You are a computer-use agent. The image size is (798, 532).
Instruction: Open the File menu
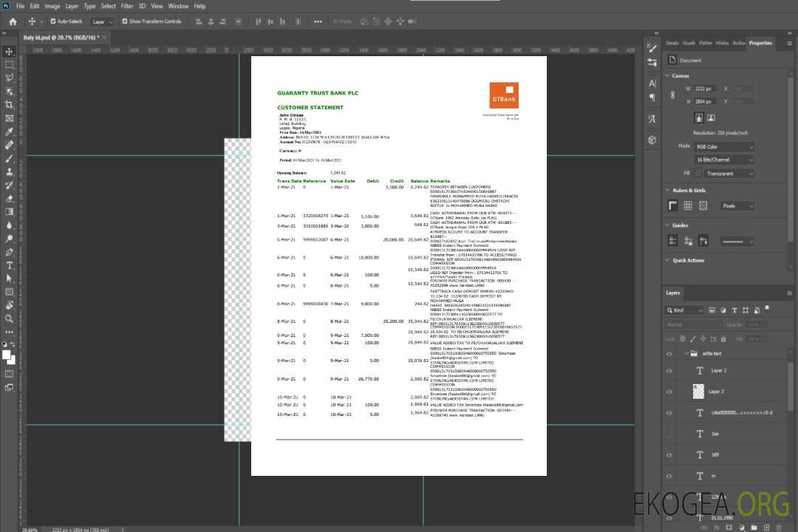(20, 6)
